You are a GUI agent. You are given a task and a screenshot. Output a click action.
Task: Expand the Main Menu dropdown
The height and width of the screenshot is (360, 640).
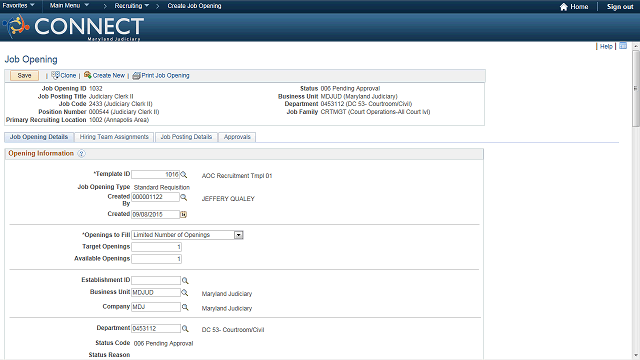[69, 6]
